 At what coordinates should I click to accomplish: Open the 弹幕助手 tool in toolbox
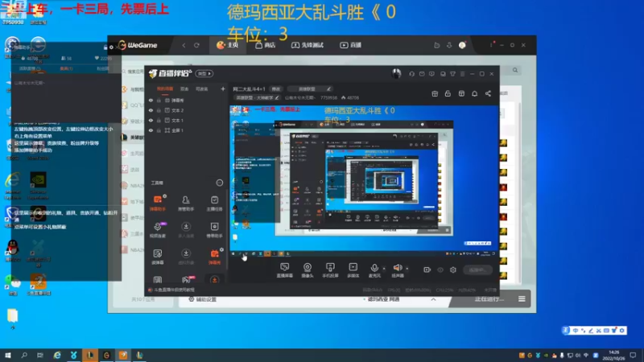pyautogui.click(x=158, y=203)
